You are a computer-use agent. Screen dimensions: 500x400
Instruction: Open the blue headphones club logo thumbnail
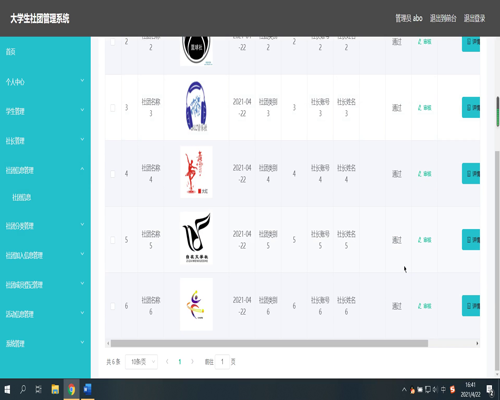click(x=196, y=106)
